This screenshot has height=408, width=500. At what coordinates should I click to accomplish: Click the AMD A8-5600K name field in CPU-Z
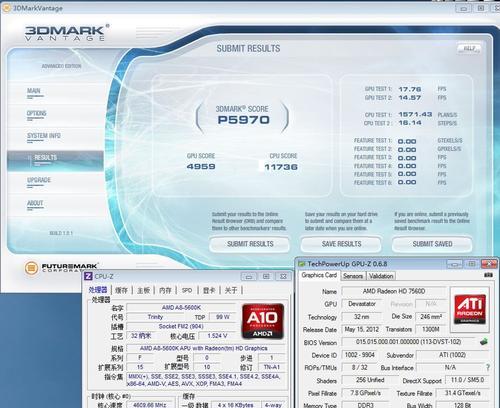[x=181, y=307]
